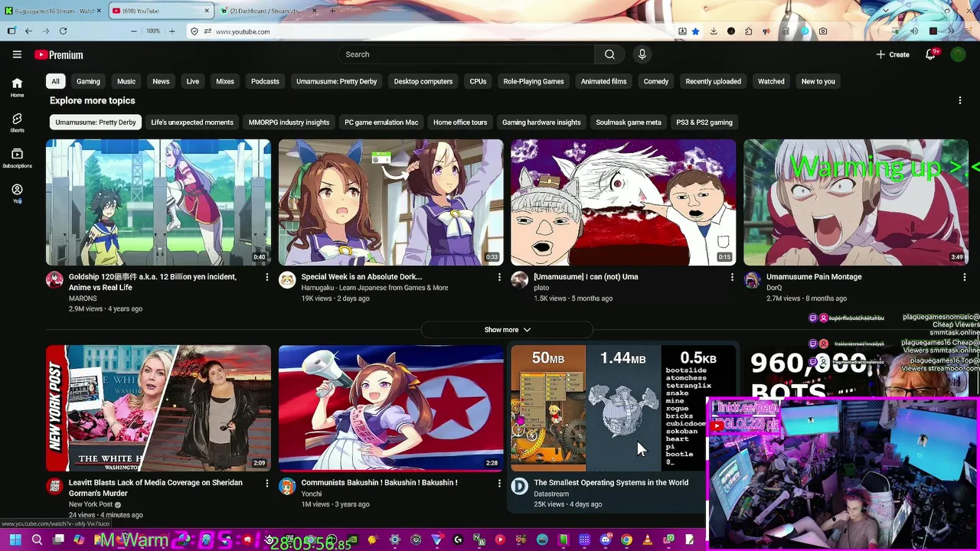Screen dimensions: 980x551
Task: Open a new browser tab
Action: tap(332, 11)
